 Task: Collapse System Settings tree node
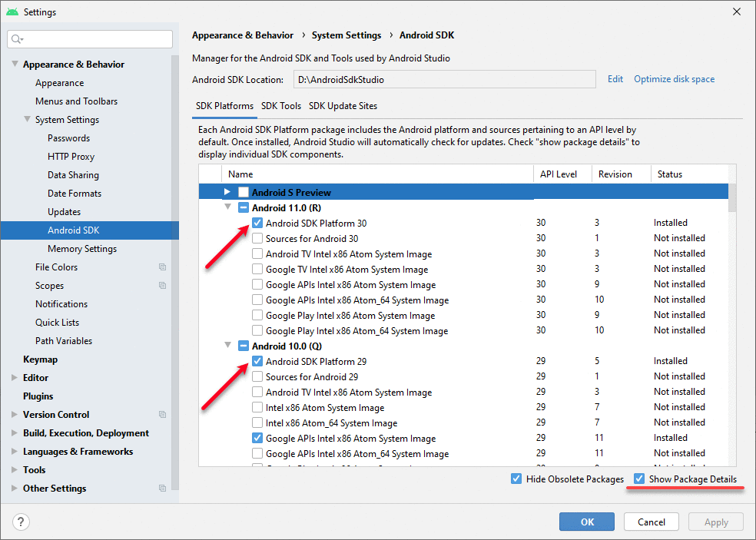tap(28, 119)
